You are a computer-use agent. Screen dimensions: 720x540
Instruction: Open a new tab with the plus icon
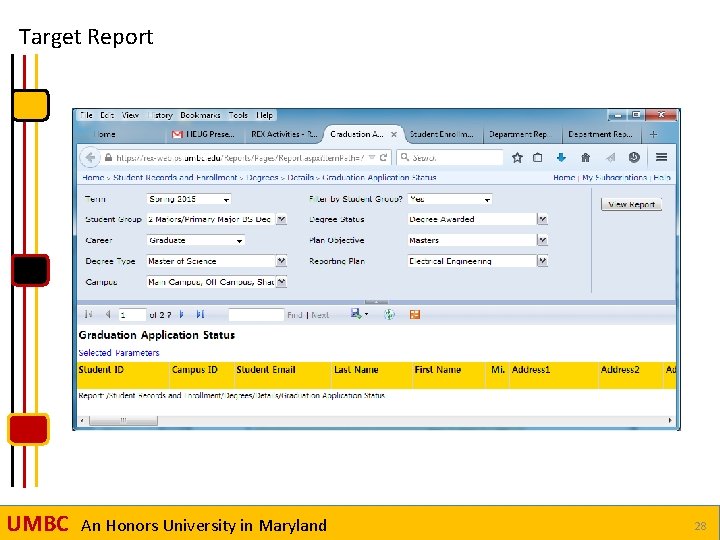(653, 134)
